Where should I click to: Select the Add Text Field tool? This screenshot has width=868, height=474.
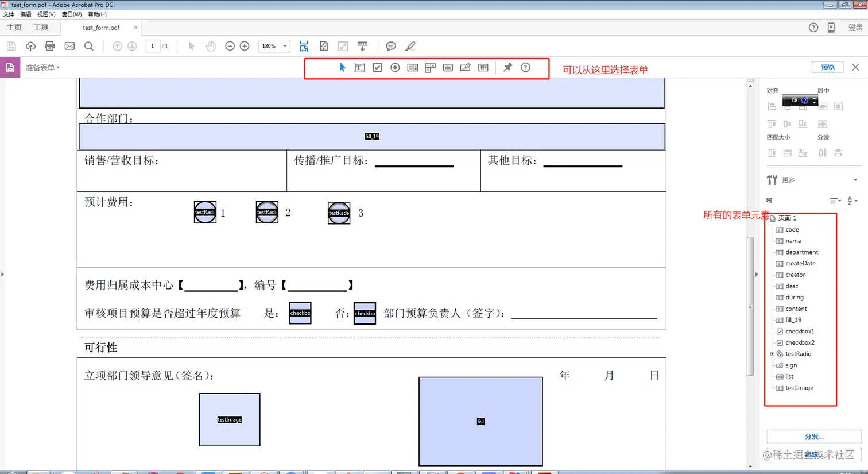click(x=360, y=68)
